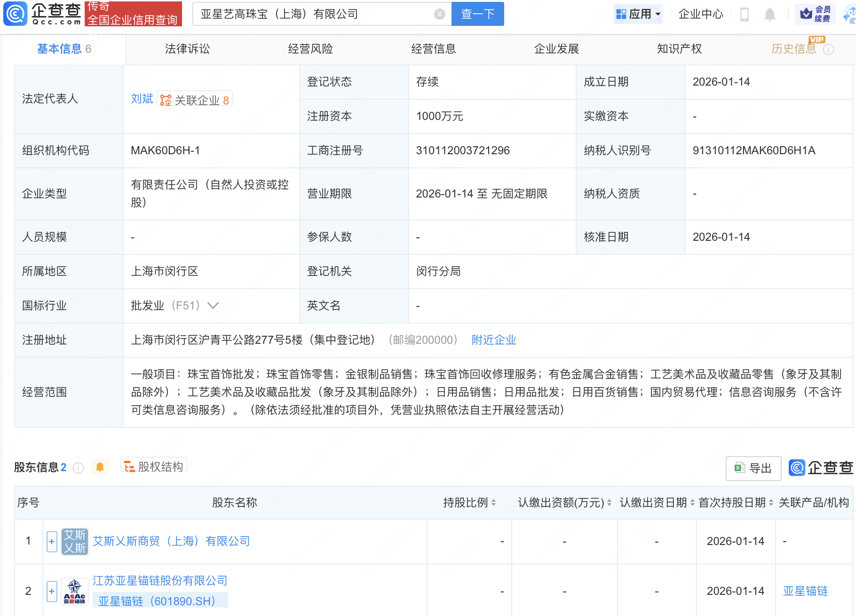Click the 江苏亚星锚链 company logo
Viewport: 856px width, 616px height.
(x=75, y=591)
